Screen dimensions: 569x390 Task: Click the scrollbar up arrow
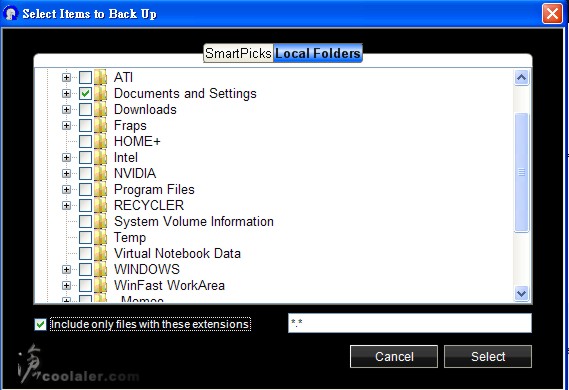[x=521, y=77]
